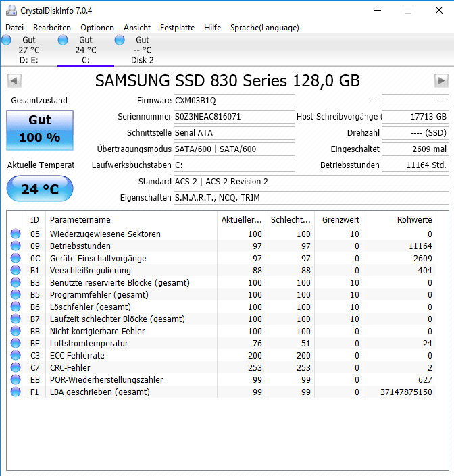Click status orb of Nicht korrigierbare Fehler row
The height and width of the screenshot is (476, 454).
[x=16, y=331]
